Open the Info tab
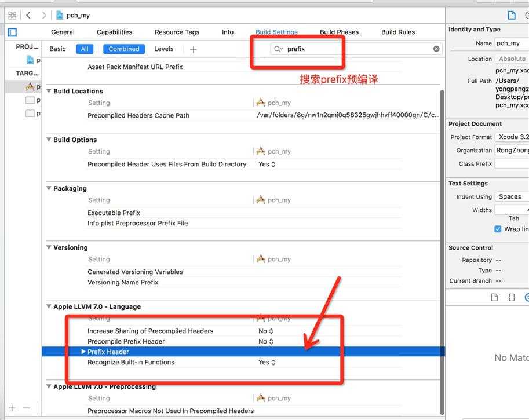This screenshot has height=420, width=529. [227, 32]
